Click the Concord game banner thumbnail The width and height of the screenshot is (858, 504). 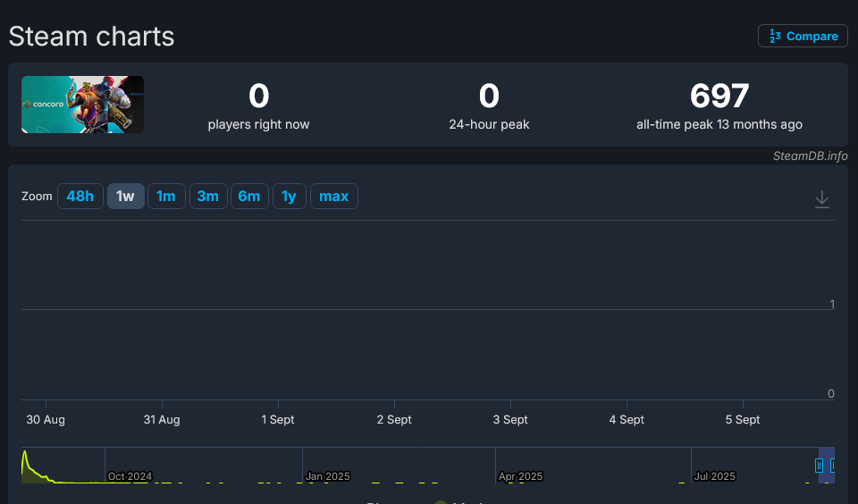pyautogui.click(x=82, y=105)
